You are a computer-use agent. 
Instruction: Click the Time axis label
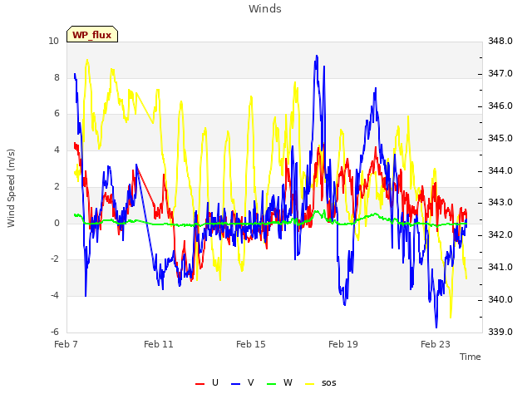[470, 357]
